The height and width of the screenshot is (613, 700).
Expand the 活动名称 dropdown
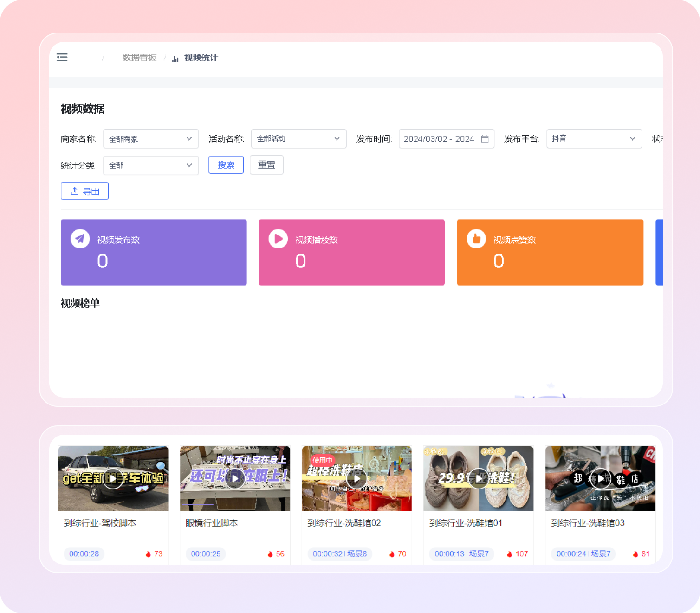pyautogui.click(x=298, y=139)
